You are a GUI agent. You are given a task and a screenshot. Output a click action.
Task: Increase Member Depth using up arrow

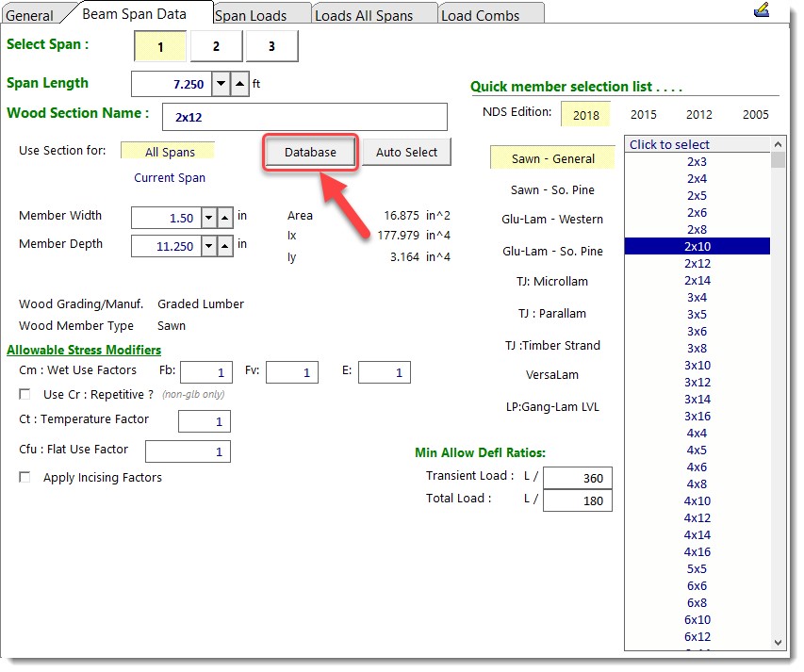[225, 246]
